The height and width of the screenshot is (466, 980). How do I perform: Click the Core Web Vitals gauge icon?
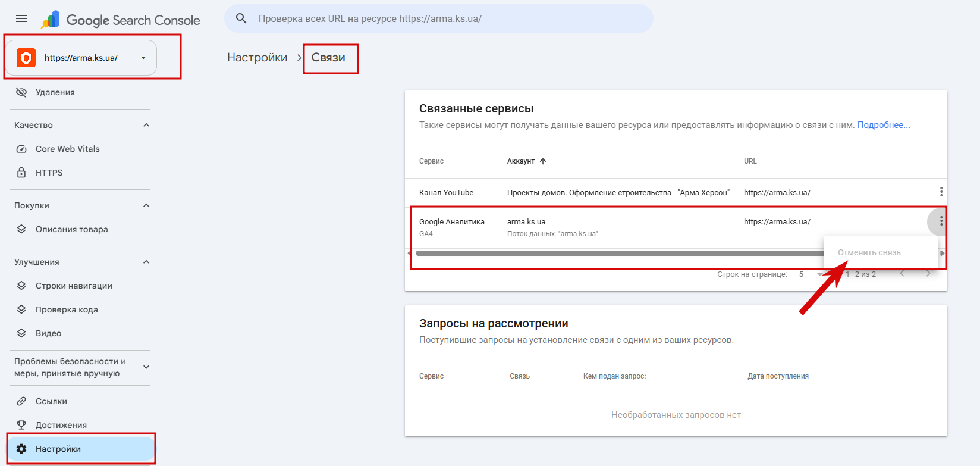21,149
